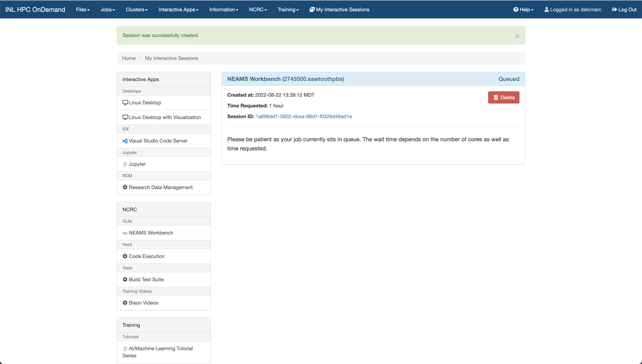Image resolution: width=642 pixels, height=364 pixels.
Task: Click the Code Execution gear icon
Action: [x=125, y=256]
